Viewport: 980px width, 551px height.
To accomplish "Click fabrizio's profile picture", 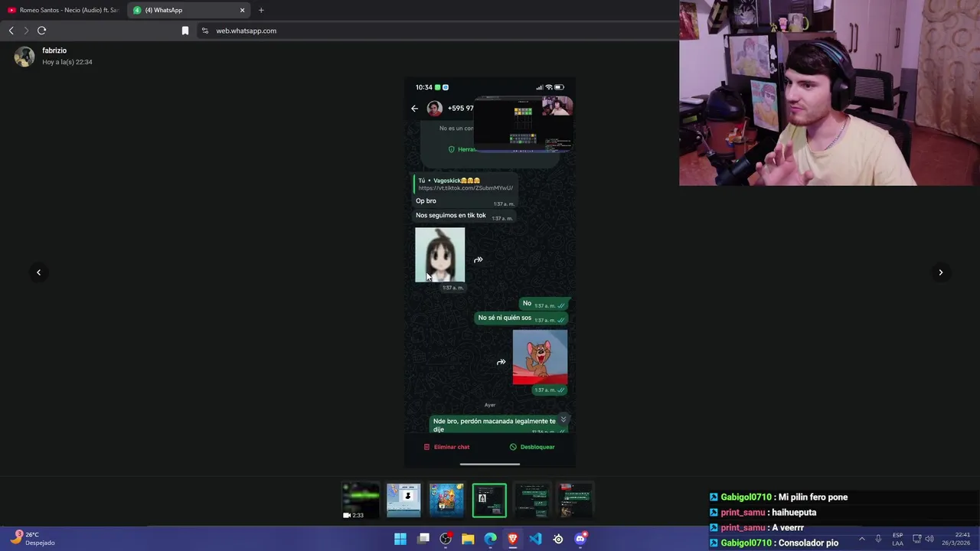I will pyautogui.click(x=24, y=57).
